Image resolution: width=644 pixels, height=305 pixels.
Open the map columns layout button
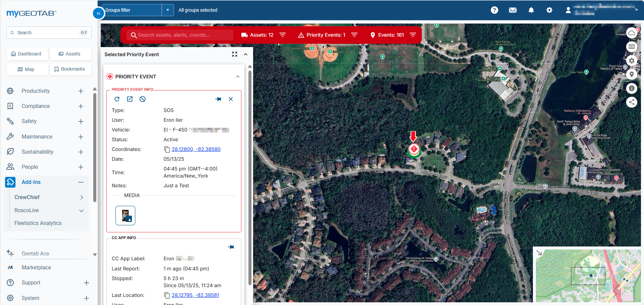point(632,47)
